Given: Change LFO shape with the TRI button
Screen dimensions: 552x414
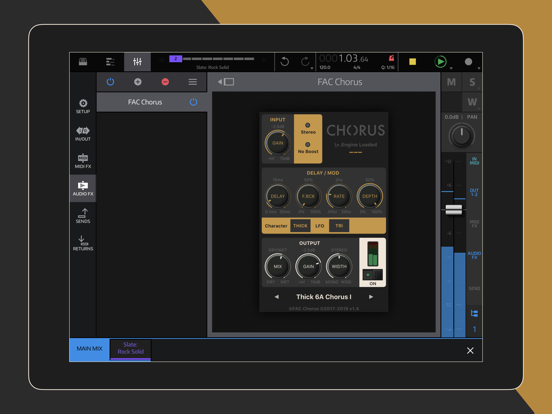Looking at the screenshot, I should 339,226.
